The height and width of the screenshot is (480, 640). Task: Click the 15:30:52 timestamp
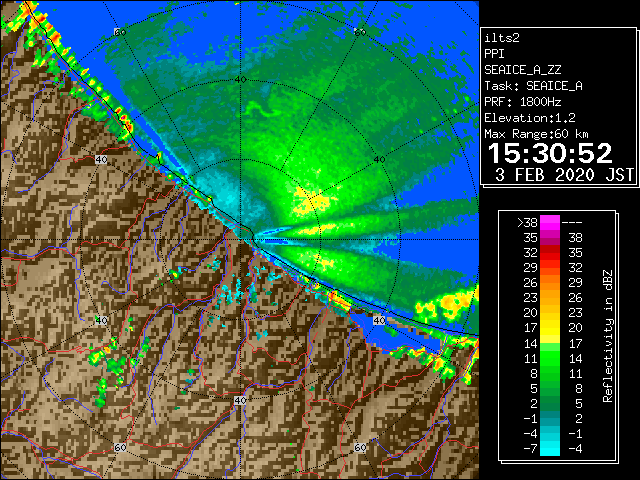coord(550,153)
